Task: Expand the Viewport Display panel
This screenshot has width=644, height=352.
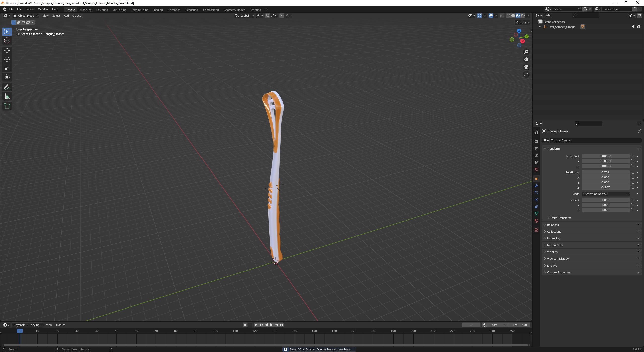Action: coord(558,259)
